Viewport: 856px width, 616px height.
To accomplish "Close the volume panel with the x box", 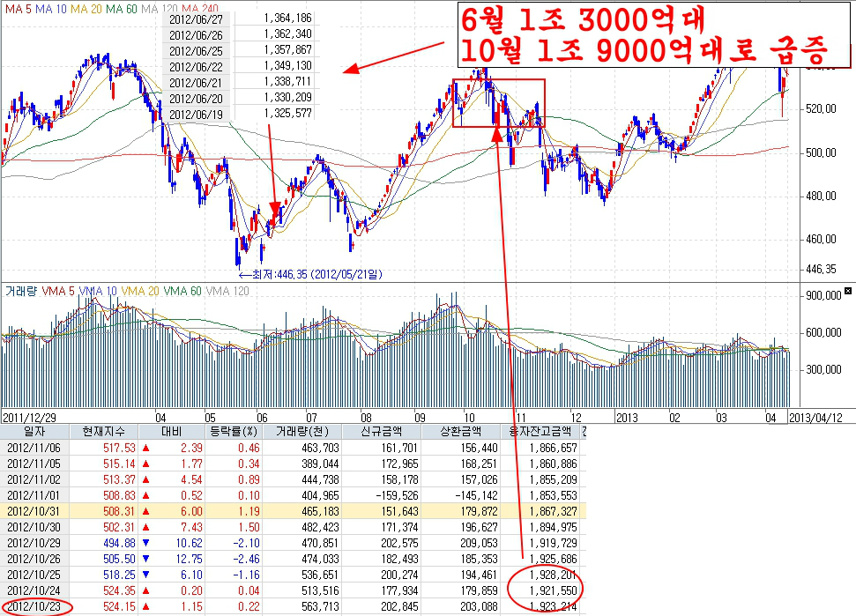I will [x=848, y=291].
